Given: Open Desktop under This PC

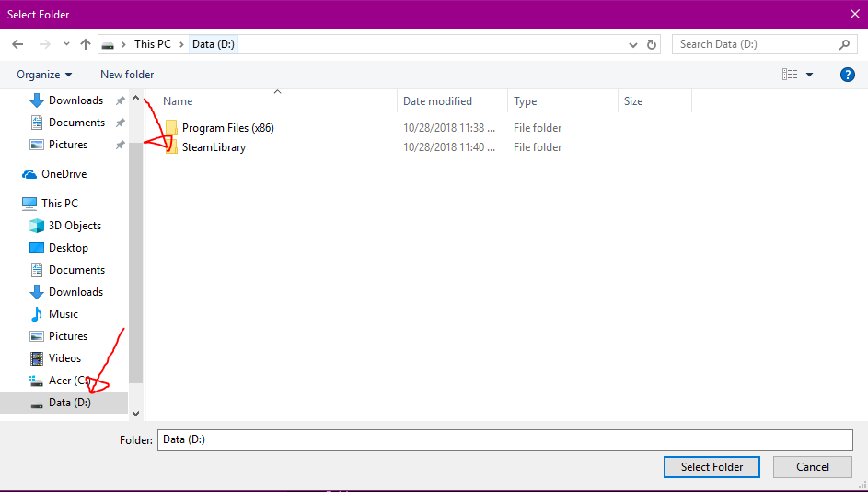Looking at the screenshot, I should pyautogui.click(x=59, y=248).
